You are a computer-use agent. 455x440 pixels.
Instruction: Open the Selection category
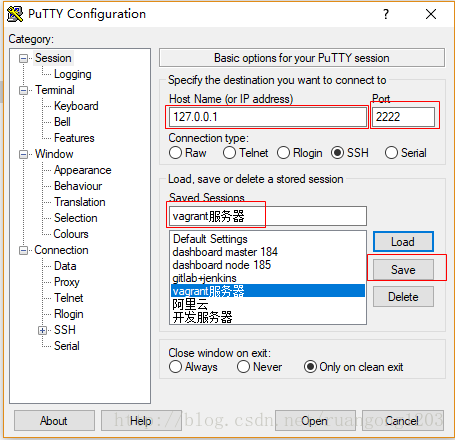[76, 218]
